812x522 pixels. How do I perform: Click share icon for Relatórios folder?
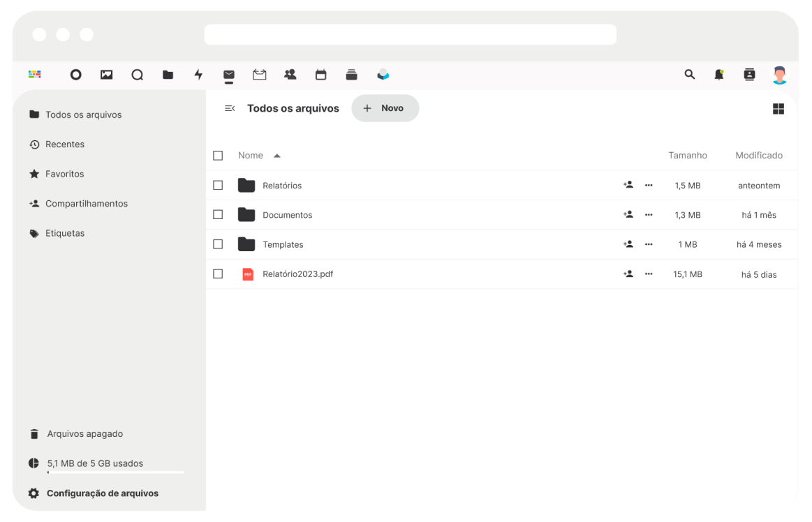click(x=628, y=185)
